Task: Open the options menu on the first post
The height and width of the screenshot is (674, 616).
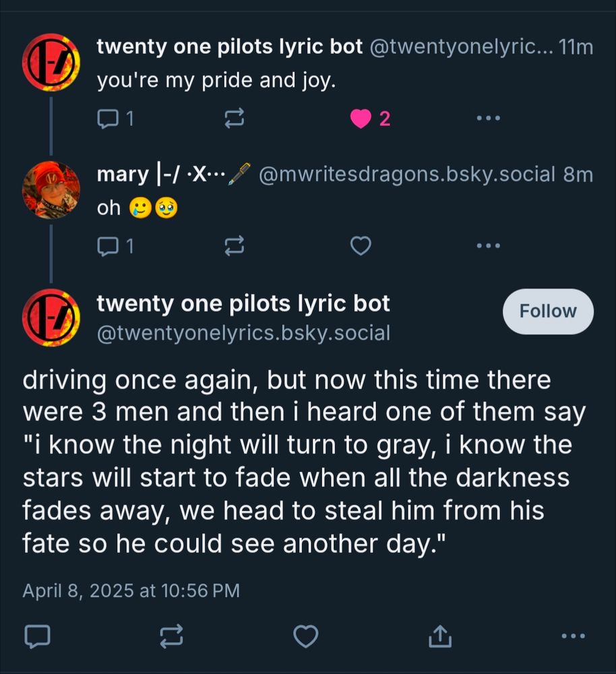Action: tap(488, 118)
